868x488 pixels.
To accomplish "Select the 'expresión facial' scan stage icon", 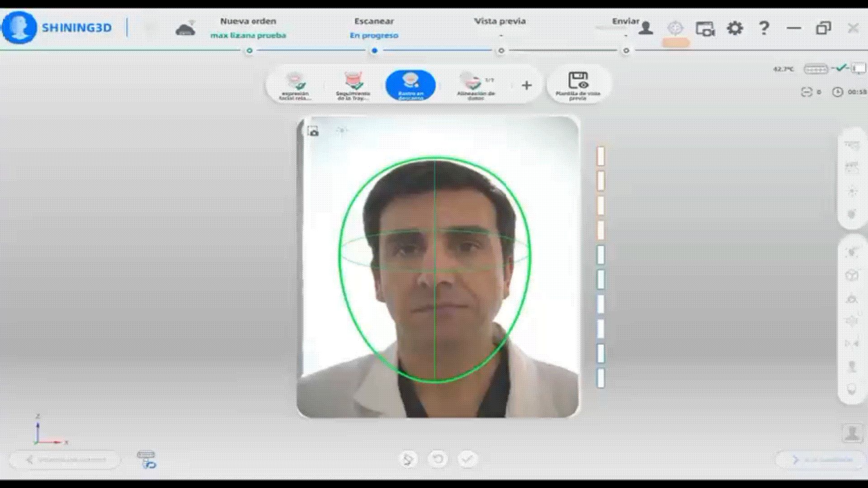I will click(295, 85).
